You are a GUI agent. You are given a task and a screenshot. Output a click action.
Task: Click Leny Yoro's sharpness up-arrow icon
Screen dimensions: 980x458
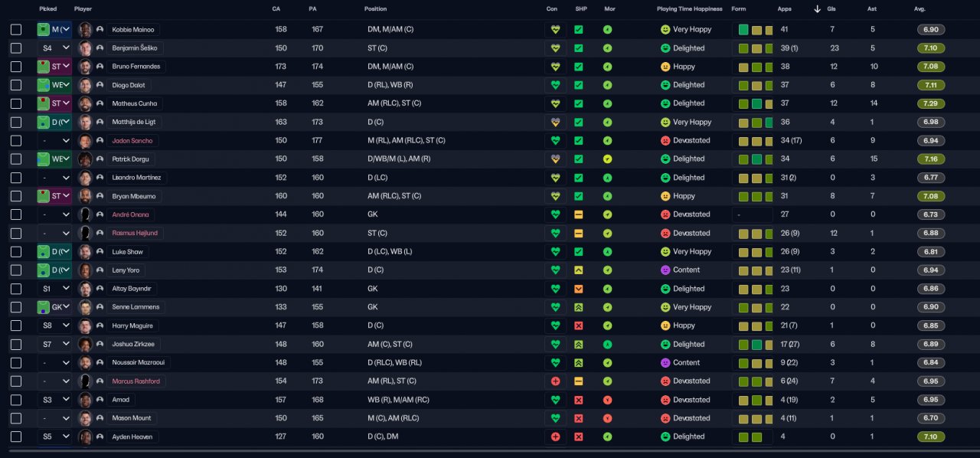coord(579,270)
